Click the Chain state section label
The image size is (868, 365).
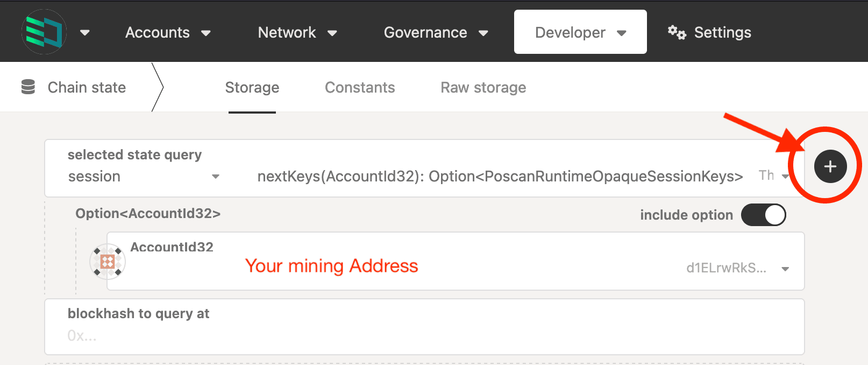coord(87,88)
